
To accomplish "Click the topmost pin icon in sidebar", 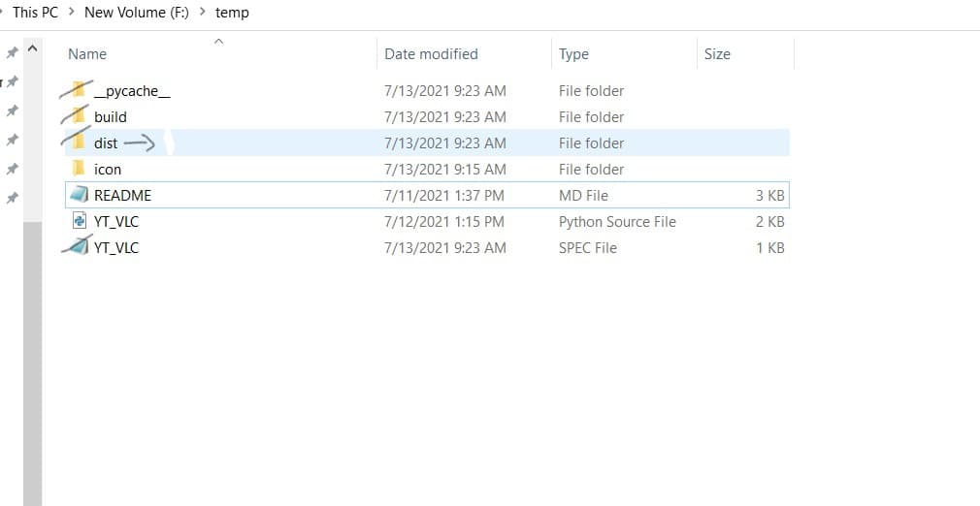I will (13, 51).
